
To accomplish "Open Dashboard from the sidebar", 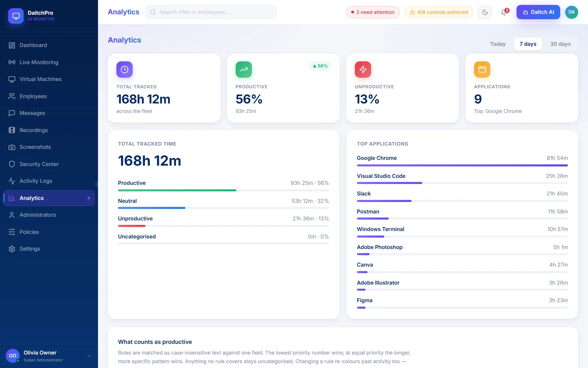I will [x=49, y=45].
